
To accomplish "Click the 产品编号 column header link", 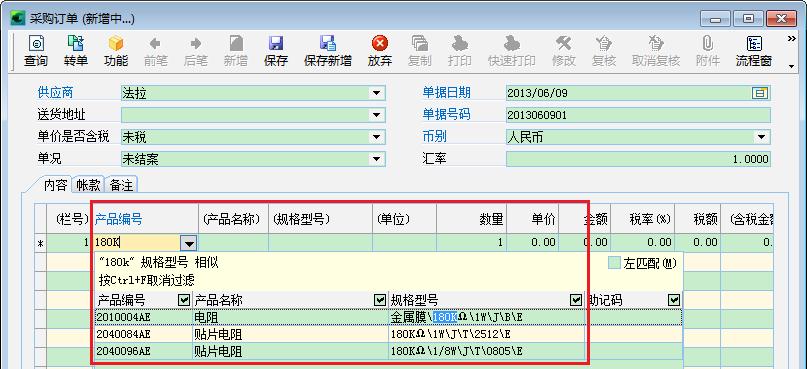I will click(118, 220).
